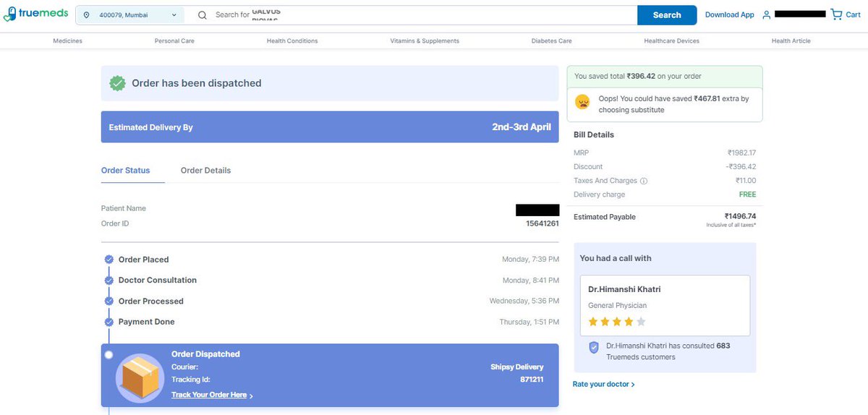Image resolution: width=868 pixels, height=415 pixels.
Task: Open the Medicines menu
Action: click(x=67, y=41)
